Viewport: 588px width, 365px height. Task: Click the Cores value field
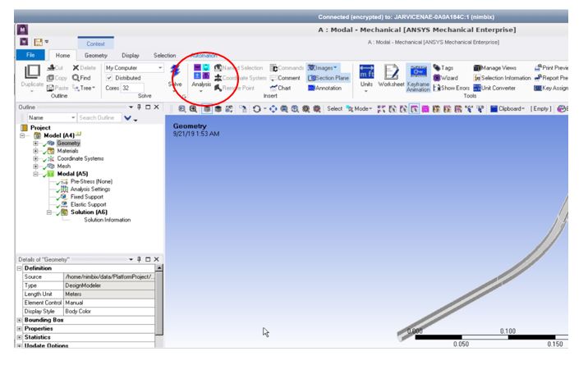[132, 88]
